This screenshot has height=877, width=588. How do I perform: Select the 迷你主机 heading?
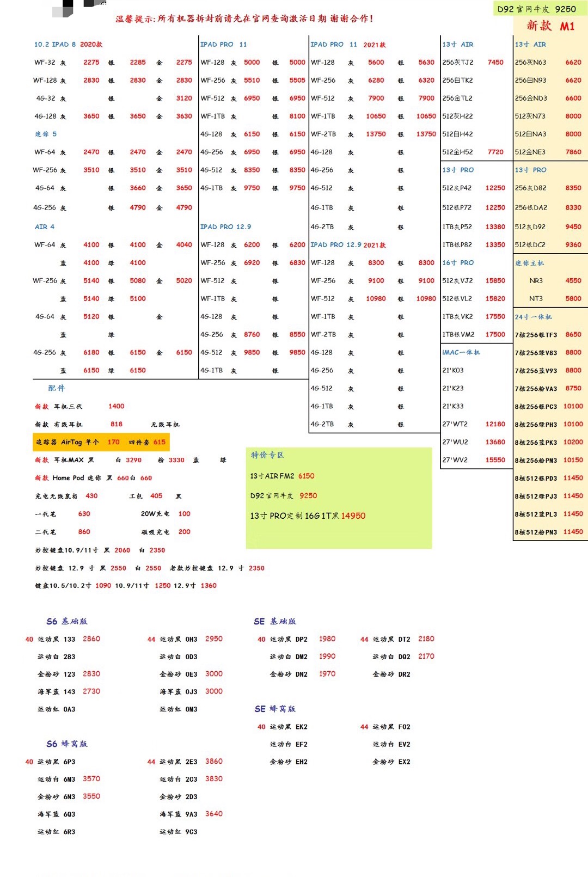530,263
